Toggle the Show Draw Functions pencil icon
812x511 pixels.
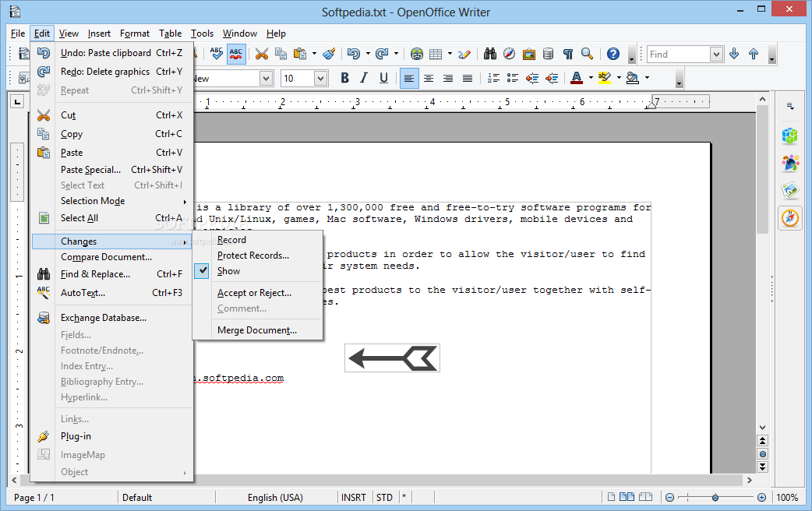tap(464, 54)
